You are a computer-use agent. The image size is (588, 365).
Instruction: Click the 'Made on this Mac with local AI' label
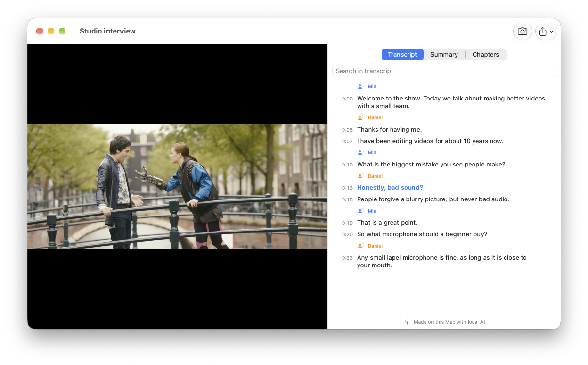pos(449,322)
